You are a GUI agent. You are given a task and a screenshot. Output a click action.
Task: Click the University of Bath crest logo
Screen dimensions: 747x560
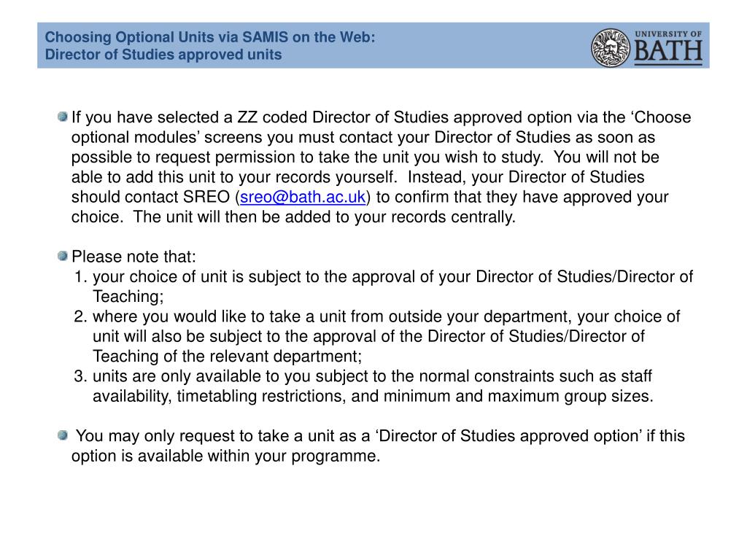611,47
